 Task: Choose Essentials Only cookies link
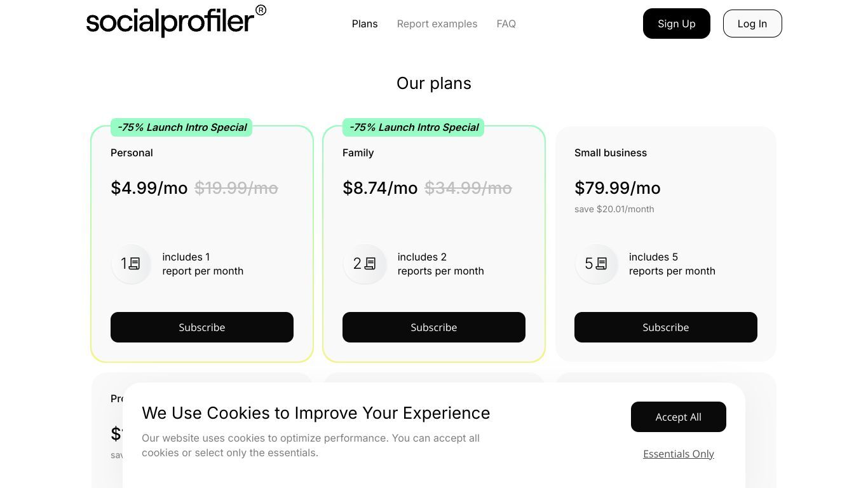(679, 454)
